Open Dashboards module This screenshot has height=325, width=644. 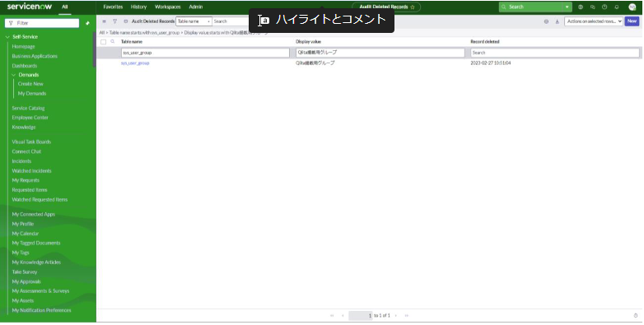pos(25,66)
